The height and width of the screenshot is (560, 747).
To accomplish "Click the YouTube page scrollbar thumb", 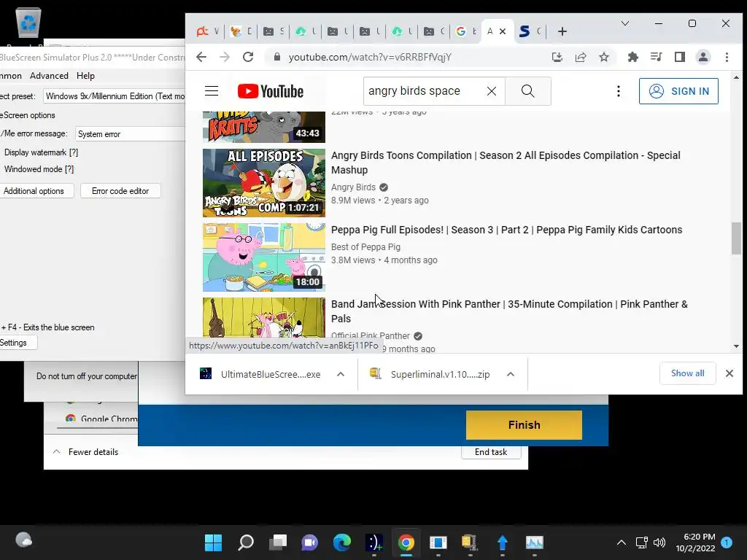I will (x=736, y=238).
